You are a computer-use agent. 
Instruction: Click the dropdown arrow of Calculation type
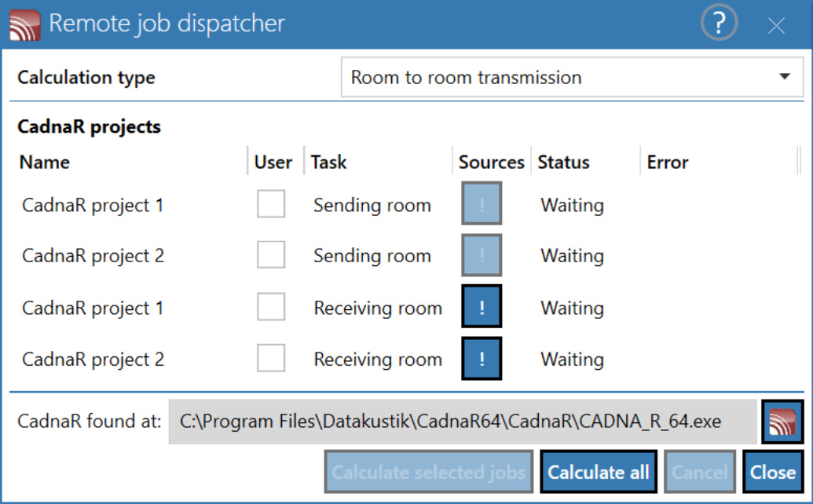(x=785, y=77)
